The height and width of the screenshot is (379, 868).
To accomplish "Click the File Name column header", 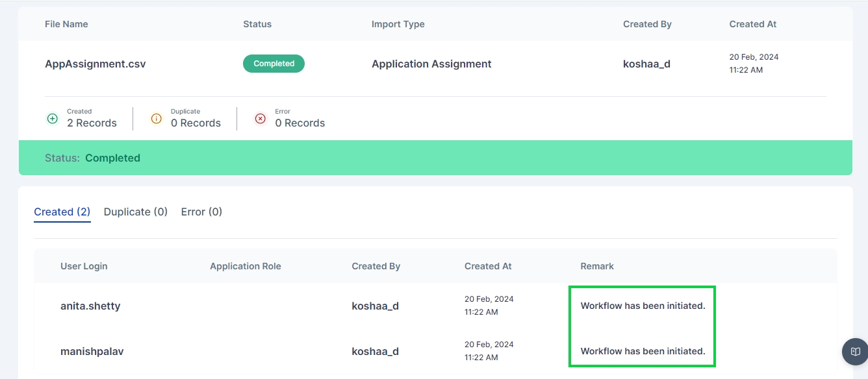I will click(66, 24).
